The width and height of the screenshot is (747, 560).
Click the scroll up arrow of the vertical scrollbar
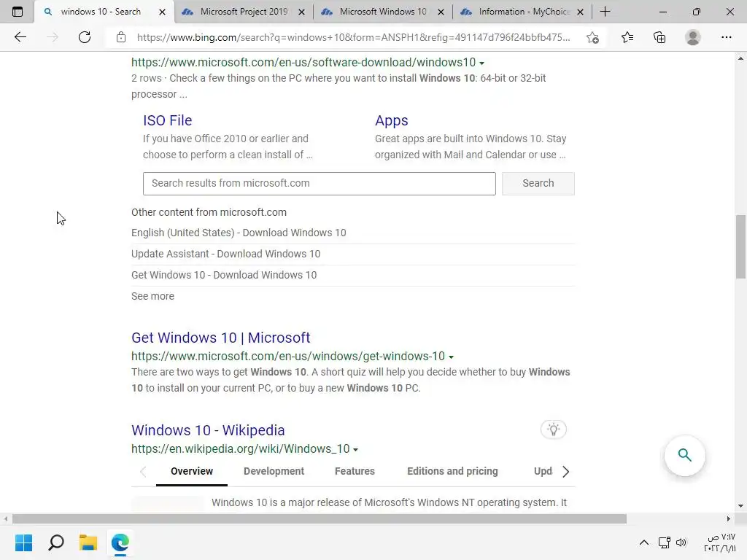point(740,58)
